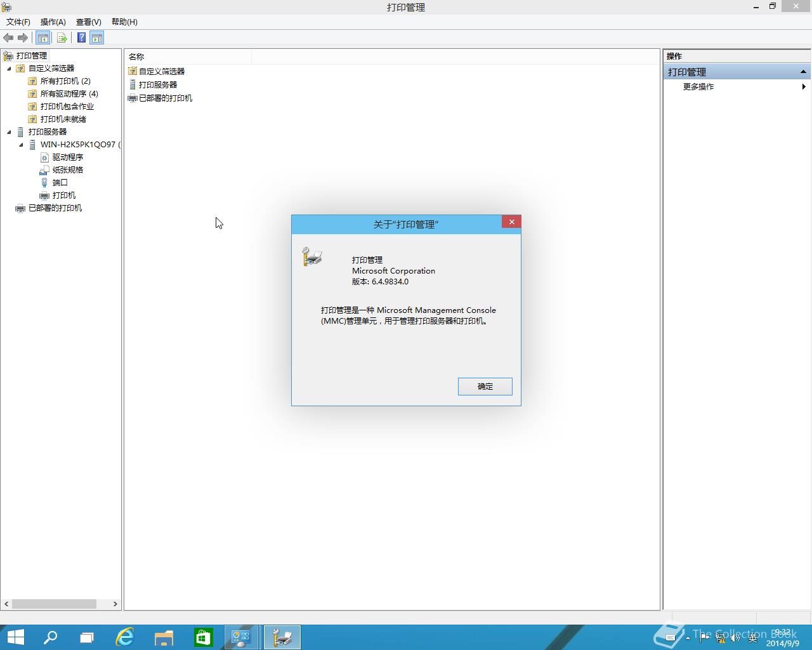Select 打印服务器 node in the left tree
Screen dimensions: 812x650
pos(48,132)
